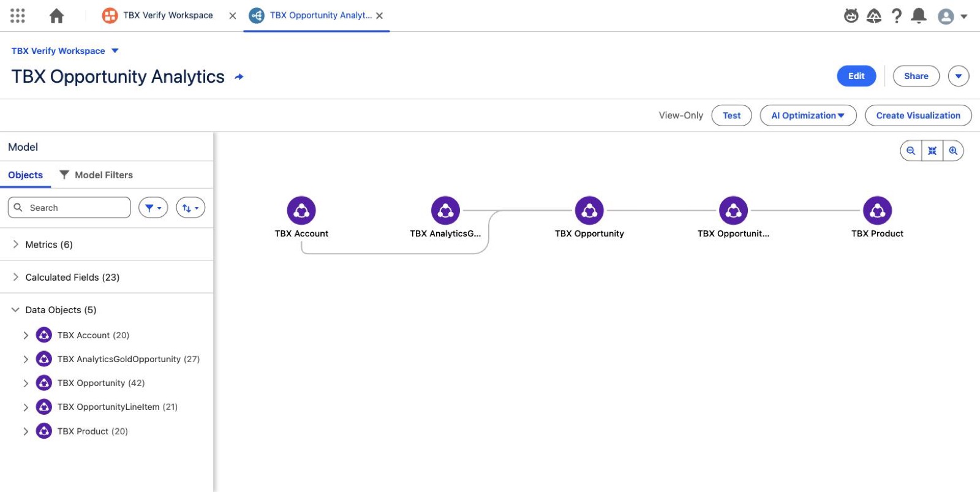Switch to the Model Filters tab
Screen dimensions: 980x492
click(x=96, y=175)
